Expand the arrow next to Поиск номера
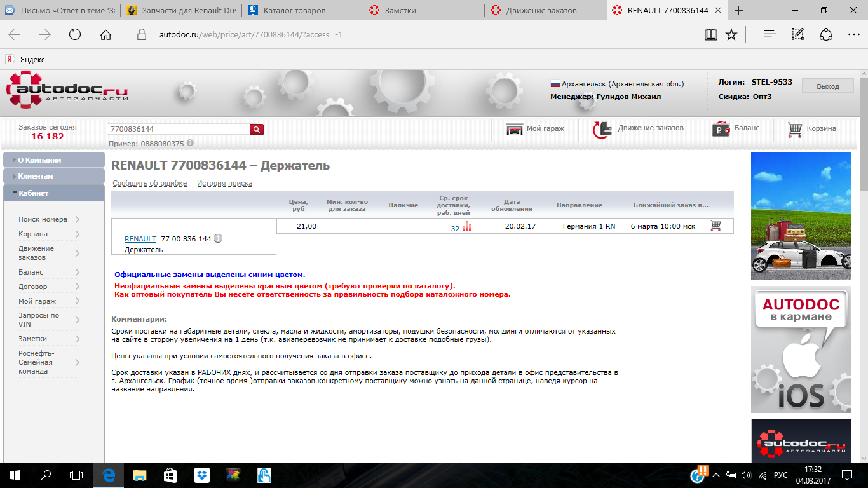The height and width of the screenshot is (488, 868). (x=77, y=219)
